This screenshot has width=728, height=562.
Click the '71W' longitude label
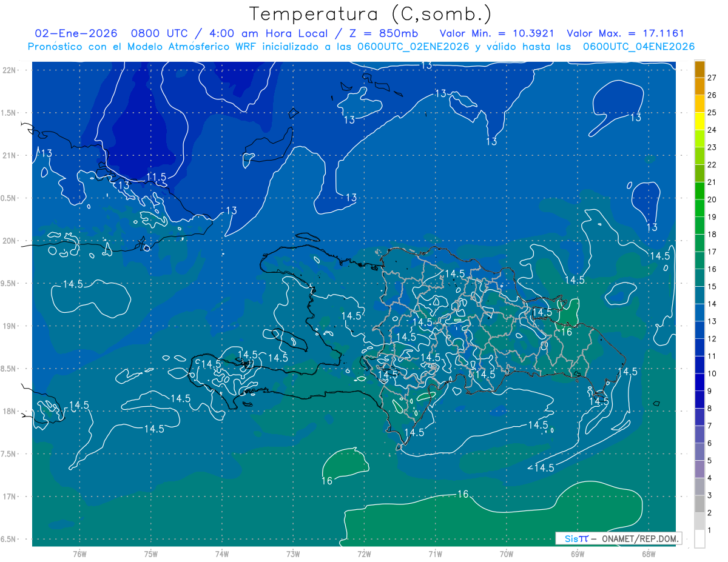click(435, 554)
